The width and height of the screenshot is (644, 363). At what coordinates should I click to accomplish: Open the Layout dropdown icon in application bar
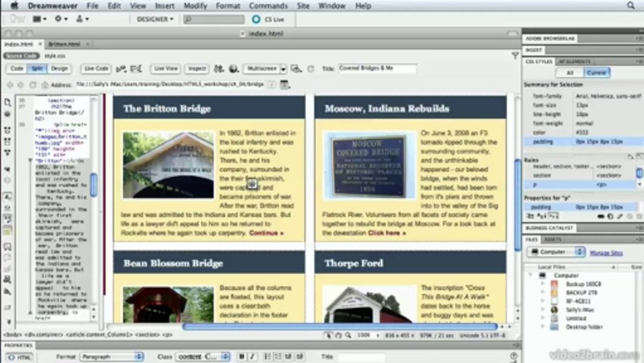[40, 19]
